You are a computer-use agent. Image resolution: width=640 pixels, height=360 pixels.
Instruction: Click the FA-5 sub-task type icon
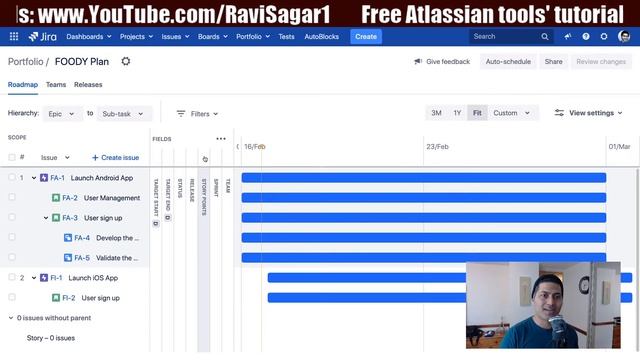(68, 258)
